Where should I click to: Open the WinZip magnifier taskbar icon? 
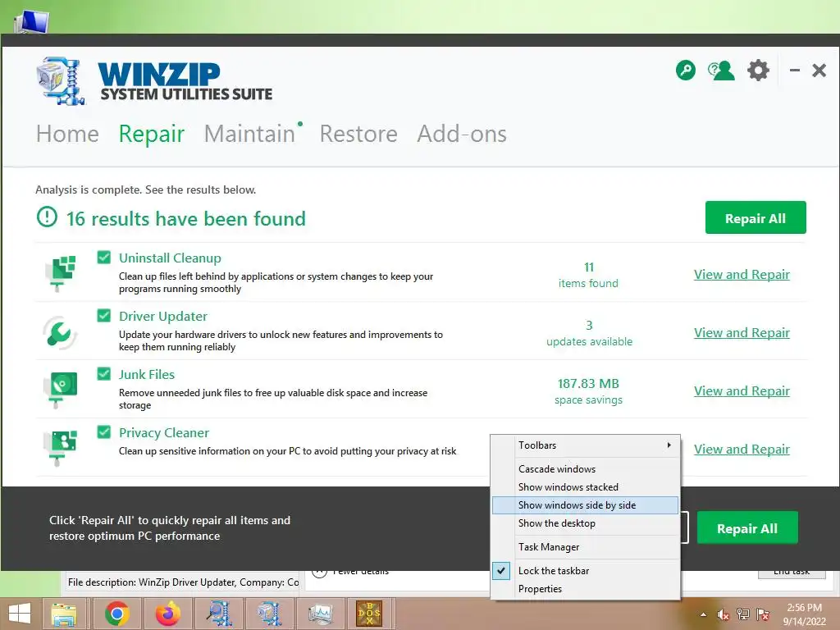click(218, 614)
